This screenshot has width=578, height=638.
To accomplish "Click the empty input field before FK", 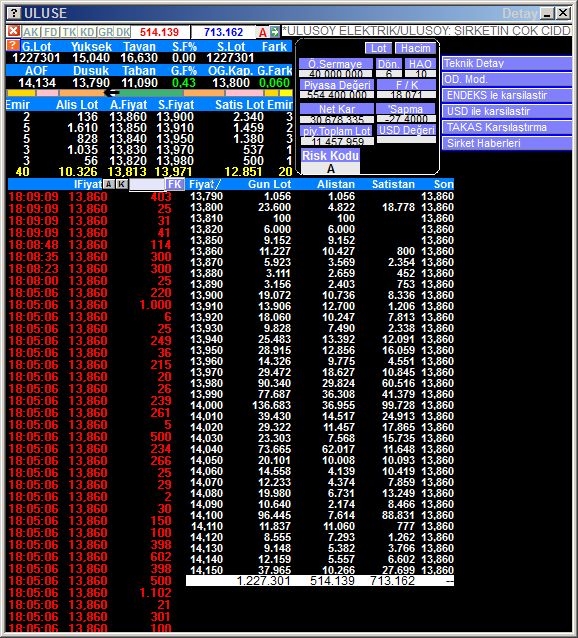I will pos(147,184).
